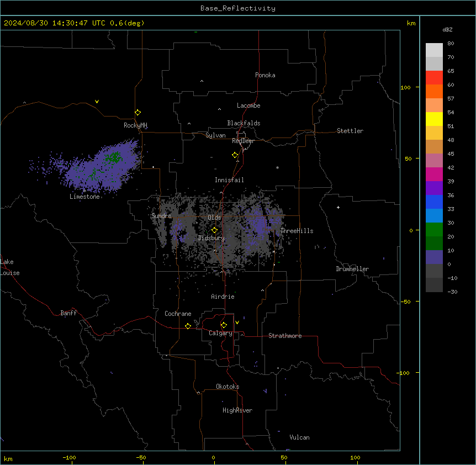Click the Banff map label

(x=68, y=313)
